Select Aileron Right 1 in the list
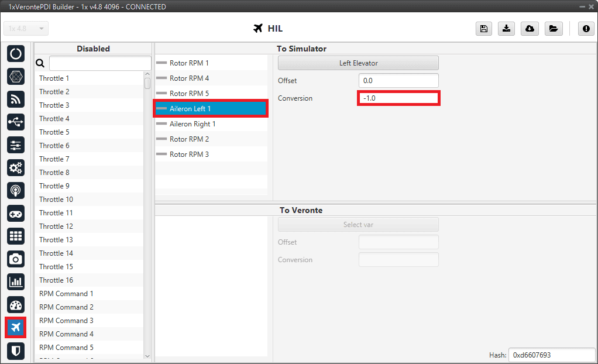 [x=193, y=124]
